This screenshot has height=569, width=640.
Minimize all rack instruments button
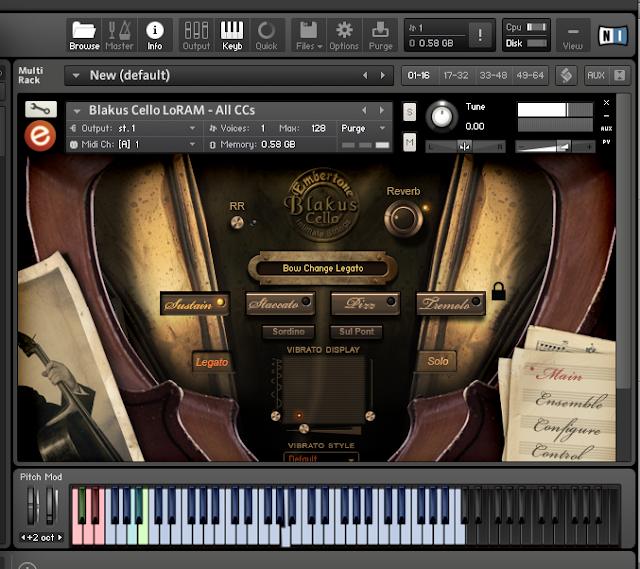coord(620,76)
